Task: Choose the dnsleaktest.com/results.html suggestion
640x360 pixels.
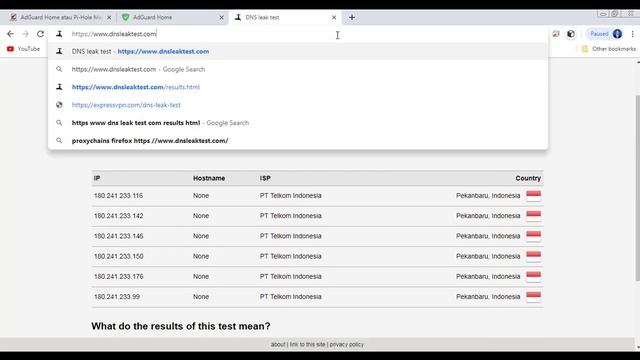Action: point(298,87)
